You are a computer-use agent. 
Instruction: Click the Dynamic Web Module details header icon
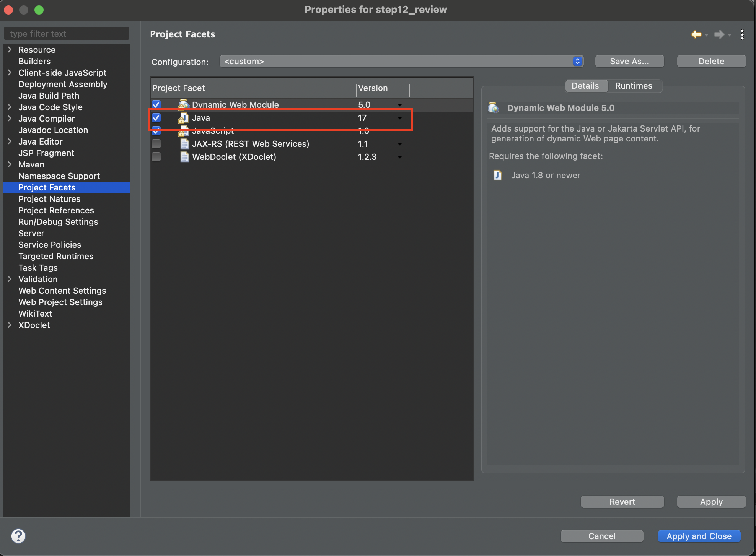(x=494, y=108)
